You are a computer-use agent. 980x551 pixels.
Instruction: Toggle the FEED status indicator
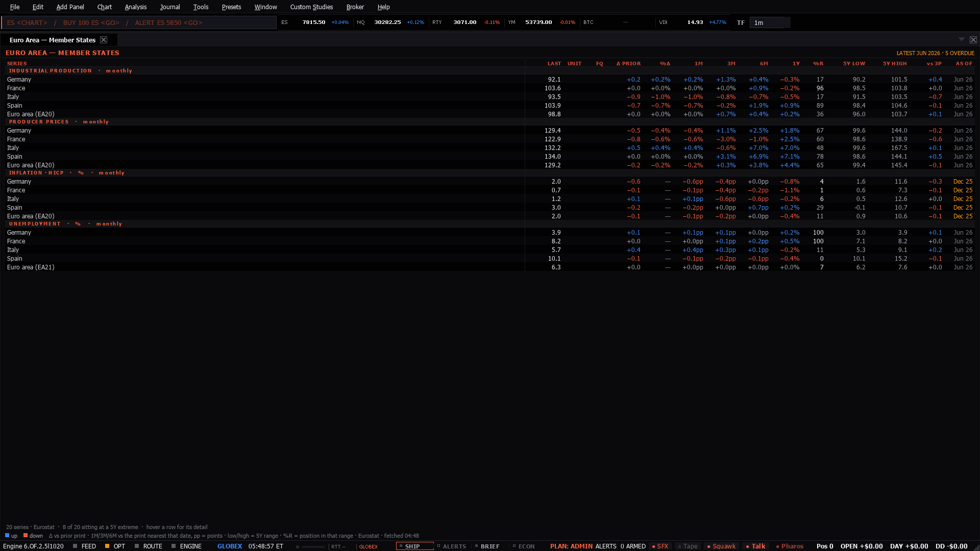[x=84, y=546]
